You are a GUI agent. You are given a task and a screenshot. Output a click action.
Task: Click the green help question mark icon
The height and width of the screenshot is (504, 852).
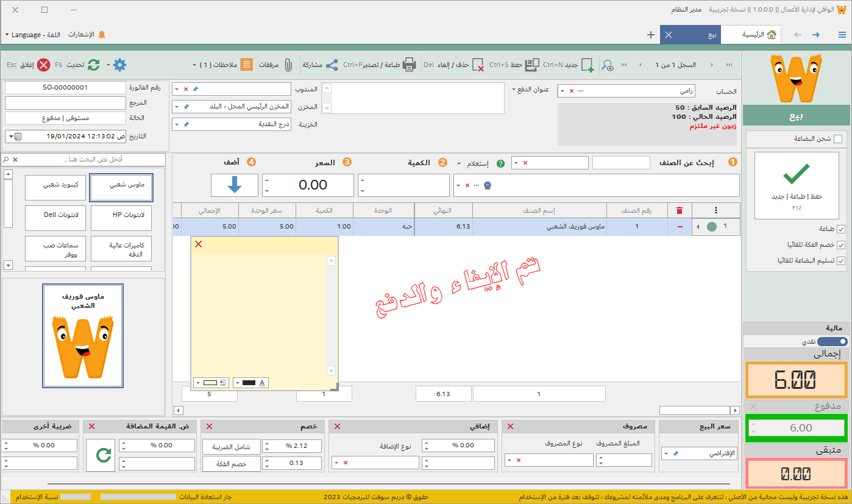point(501,163)
